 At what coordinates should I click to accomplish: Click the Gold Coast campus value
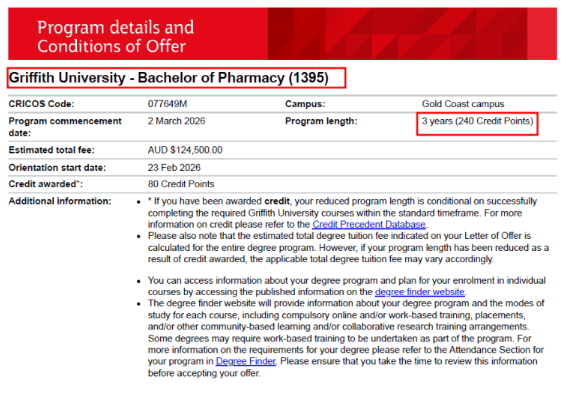coord(463,104)
